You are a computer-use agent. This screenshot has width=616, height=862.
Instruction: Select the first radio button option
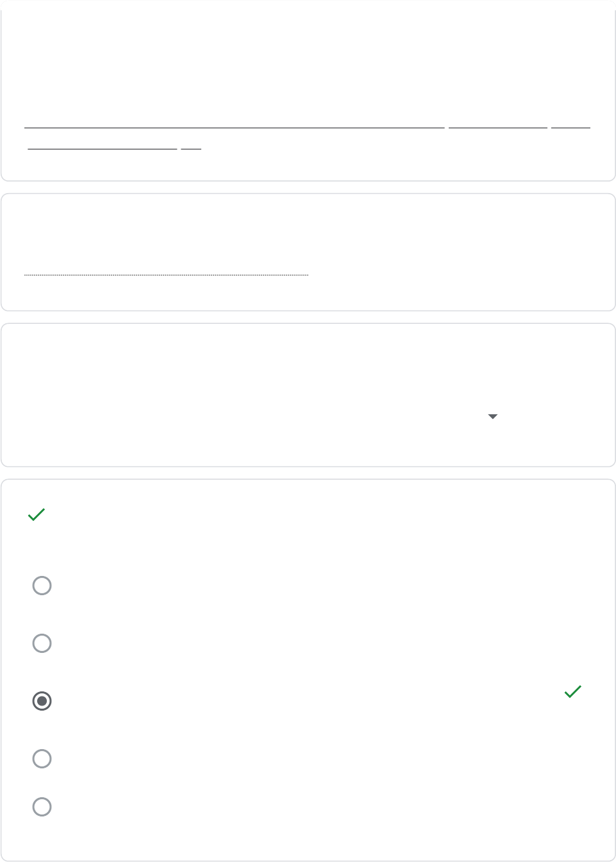[42, 586]
